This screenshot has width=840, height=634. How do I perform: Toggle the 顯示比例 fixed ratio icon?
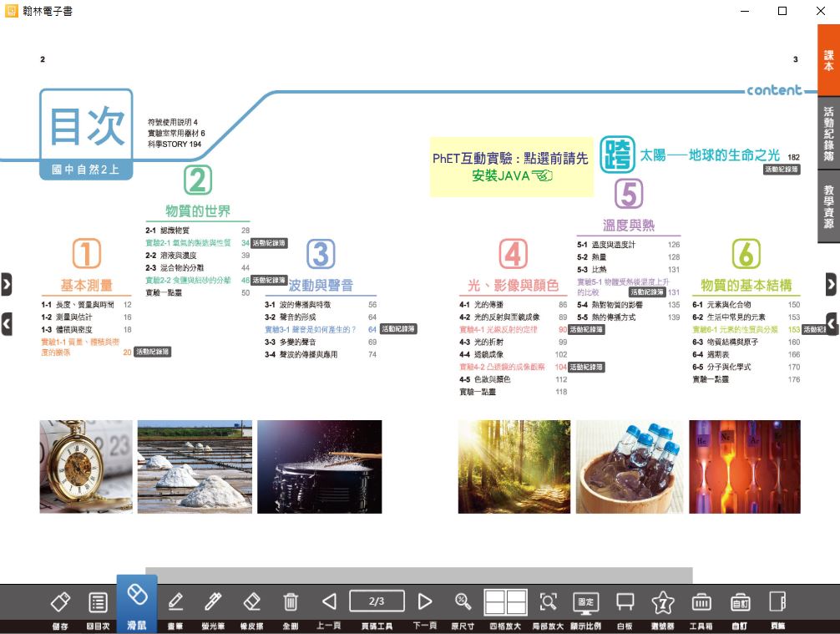coord(585,602)
